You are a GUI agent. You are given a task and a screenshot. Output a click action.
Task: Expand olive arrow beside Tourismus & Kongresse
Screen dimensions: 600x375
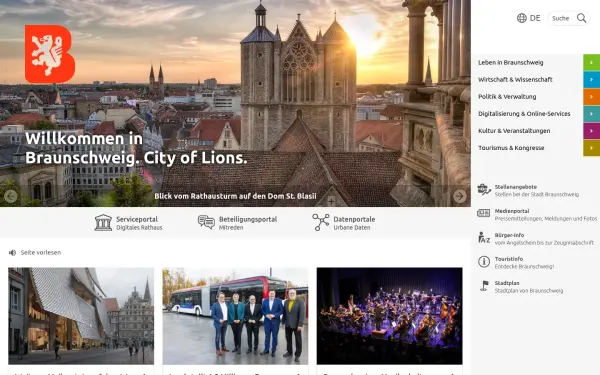[x=591, y=148]
